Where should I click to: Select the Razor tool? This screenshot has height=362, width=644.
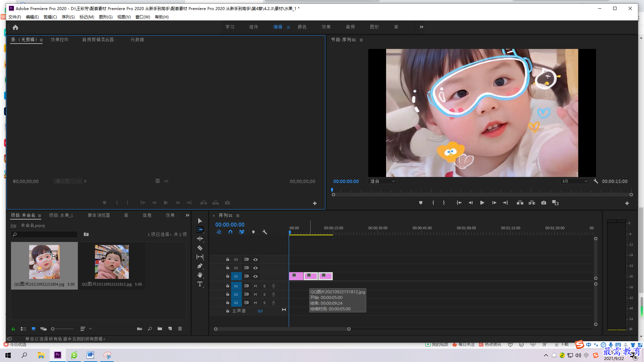tap(200, 248)
